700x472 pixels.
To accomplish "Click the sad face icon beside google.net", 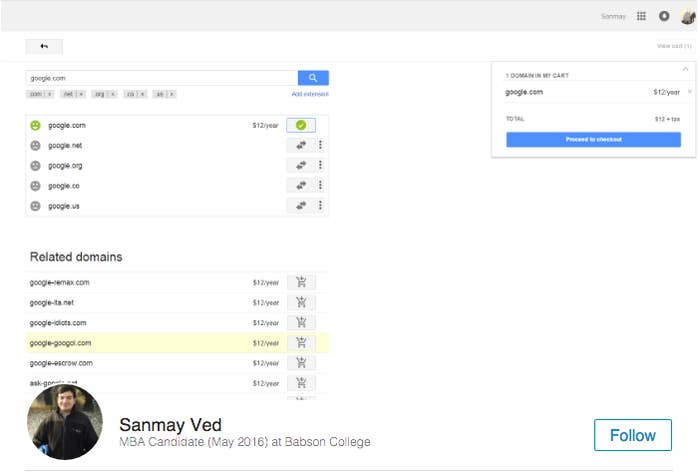I will [35, 146].
